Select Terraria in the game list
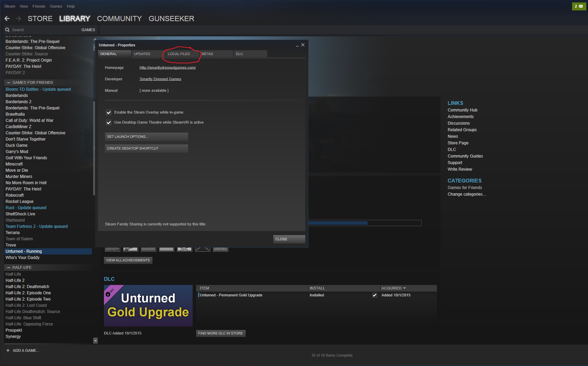 coord(12,233)
